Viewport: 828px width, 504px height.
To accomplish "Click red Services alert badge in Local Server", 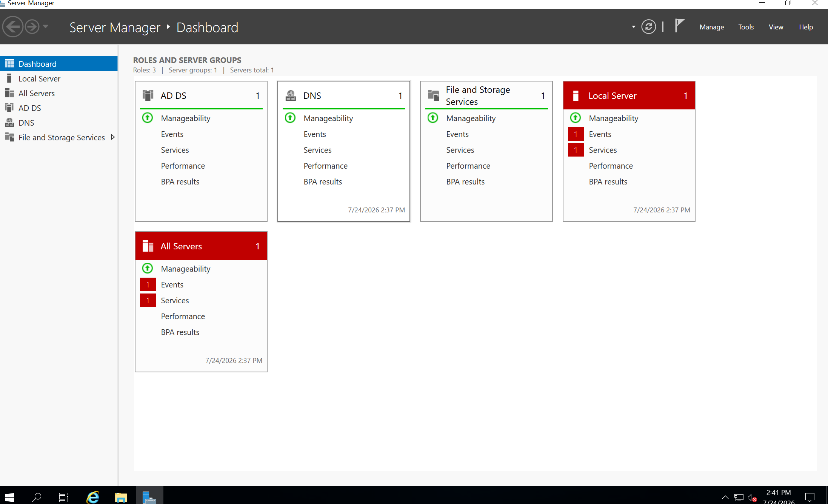I will (x=576, y=150).
